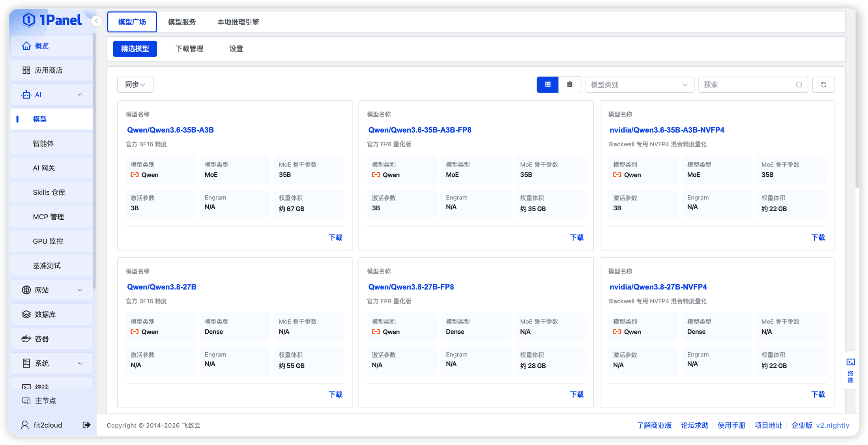
Task: Open 数据库 layers icon
Action: [x=26, y=314]
